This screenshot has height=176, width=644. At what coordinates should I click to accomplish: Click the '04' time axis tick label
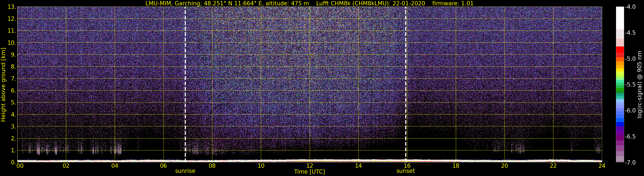pos(115,166)
